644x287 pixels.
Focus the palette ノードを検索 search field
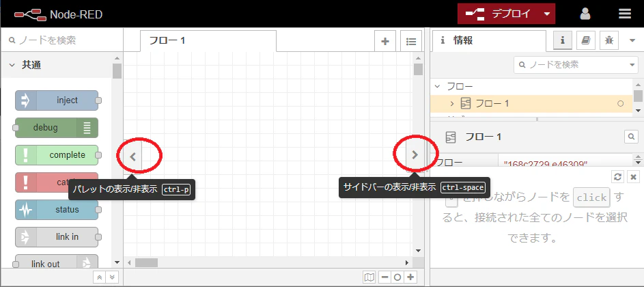coord(61,40)
